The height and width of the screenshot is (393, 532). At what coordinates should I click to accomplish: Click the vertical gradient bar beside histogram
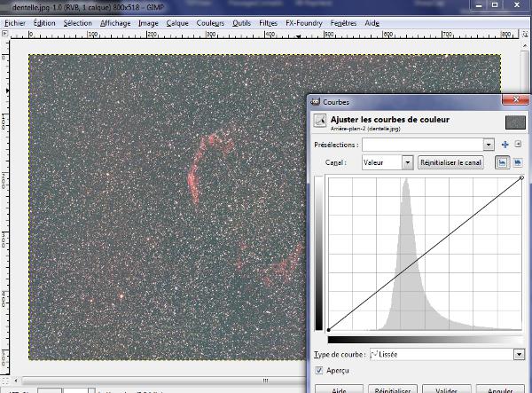pyautogui.click(x=319, y=253)
